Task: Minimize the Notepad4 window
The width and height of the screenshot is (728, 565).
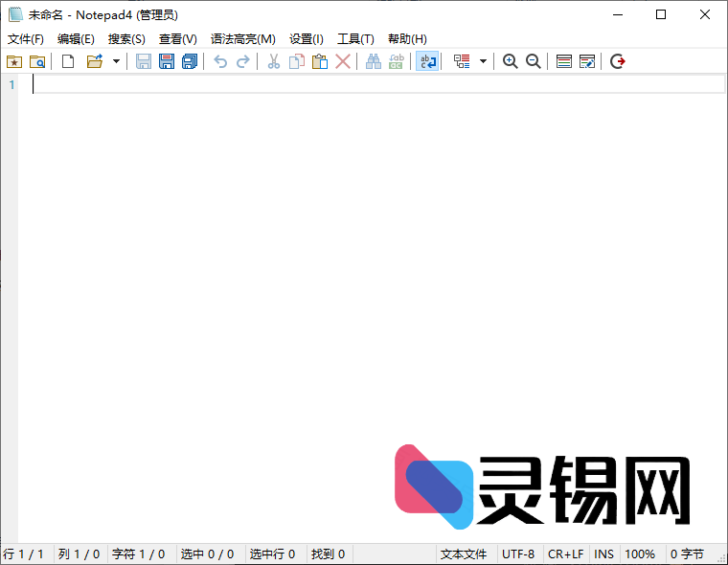Action: [x=618, y=15]
